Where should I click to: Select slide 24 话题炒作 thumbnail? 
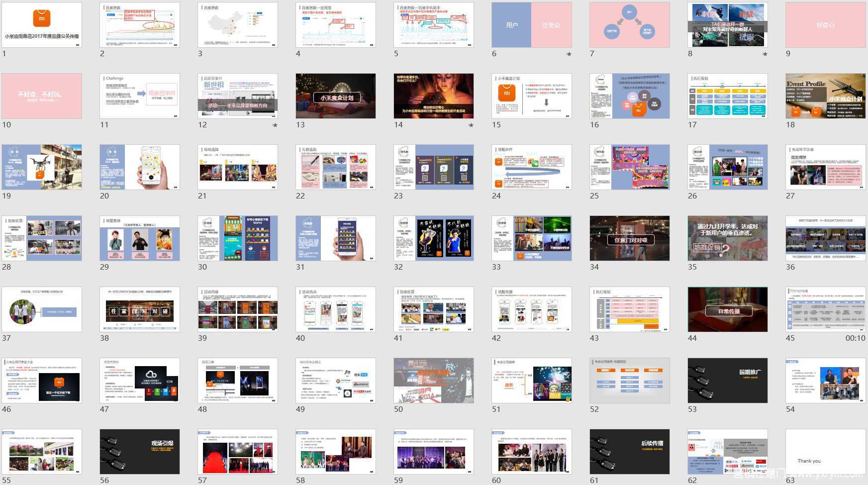532,167
